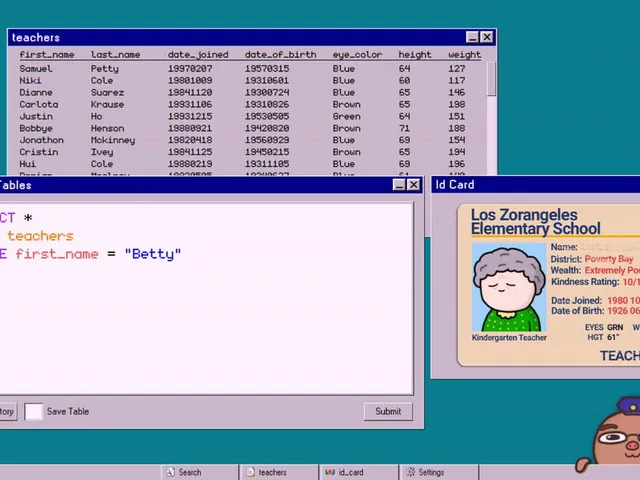Click the Jonathon first name cell
This screenshot has height=480, width=640.
click(x=42, y=140)
